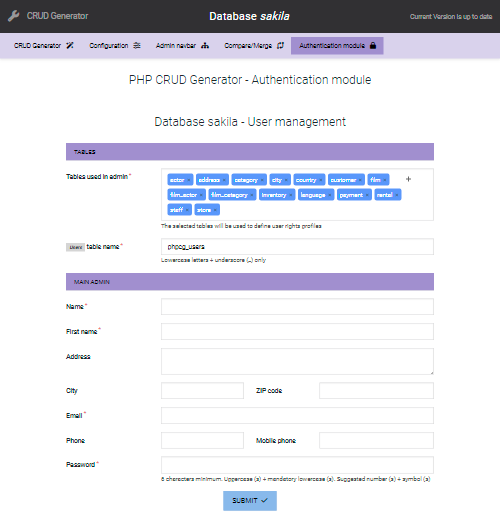Image resolution: width=500 pixels, height=521 pixels.
Task: Click into the Password field
Action: 297,465
